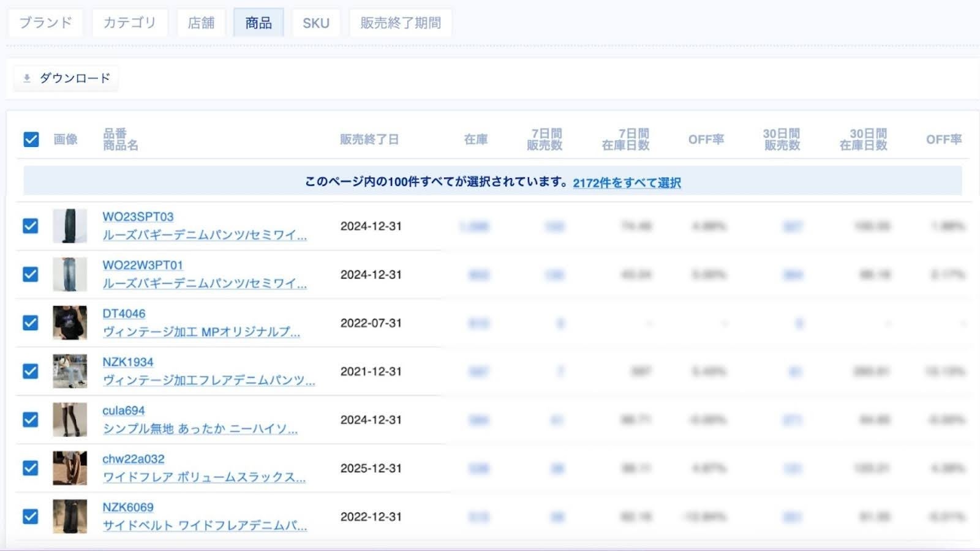View the NZK6069 product image
This screenshot has height=551, width=980.
pos(70,516)
